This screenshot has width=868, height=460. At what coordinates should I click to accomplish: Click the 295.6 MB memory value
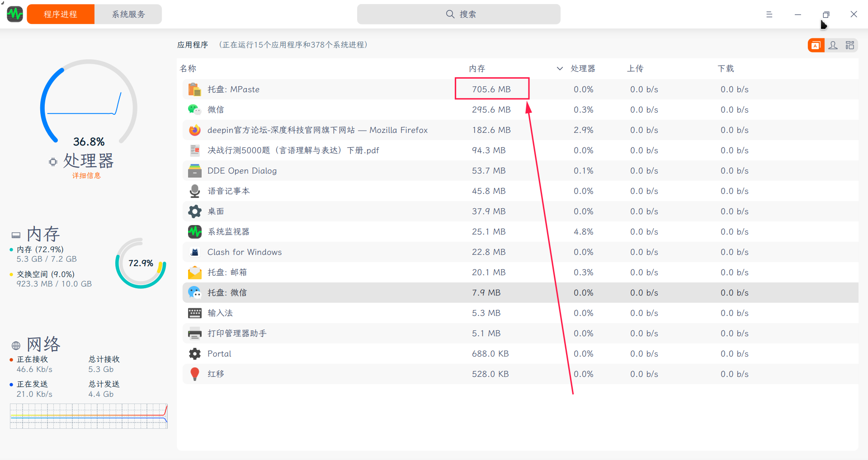[x=491, y=110]
